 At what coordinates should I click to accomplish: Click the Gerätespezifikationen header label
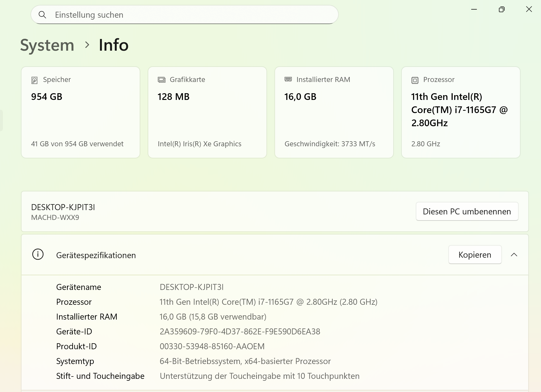[96, 255]
